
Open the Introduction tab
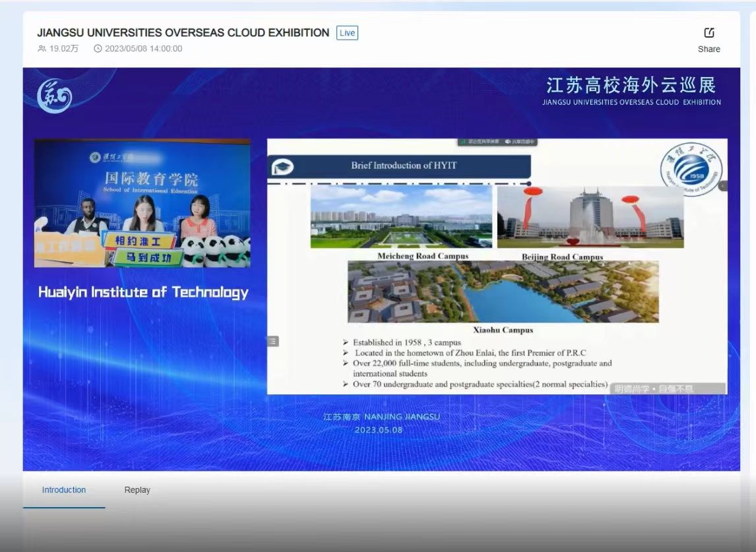coord(63,490)
